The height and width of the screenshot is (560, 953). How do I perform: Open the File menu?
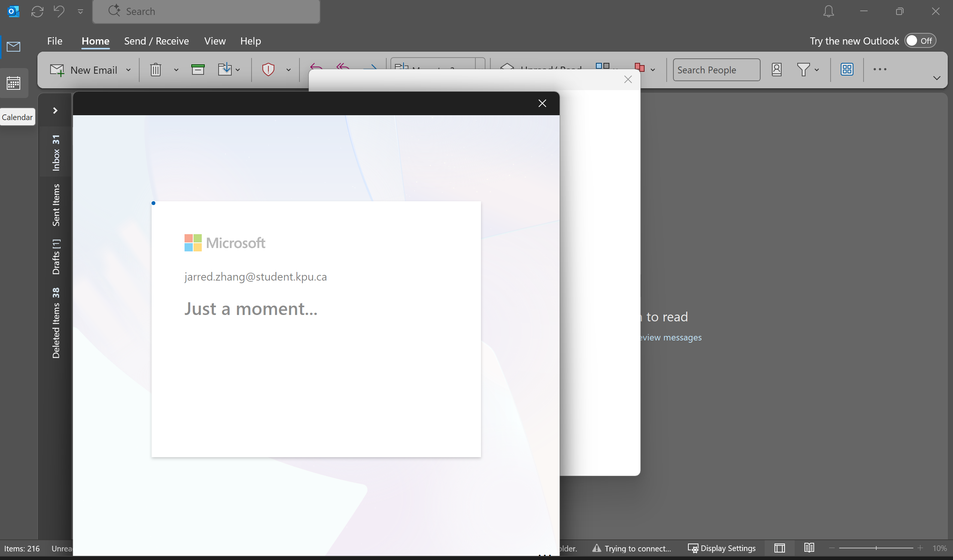[55, 41]
